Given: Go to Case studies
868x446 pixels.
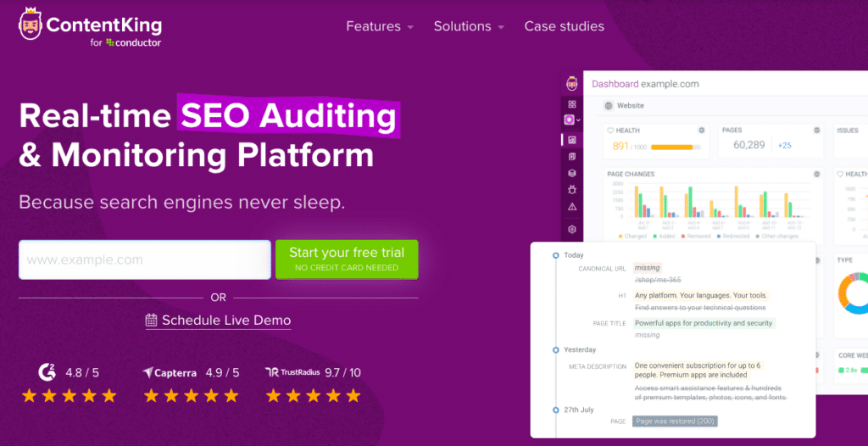Looking at the screenshot, I should 564,26.
